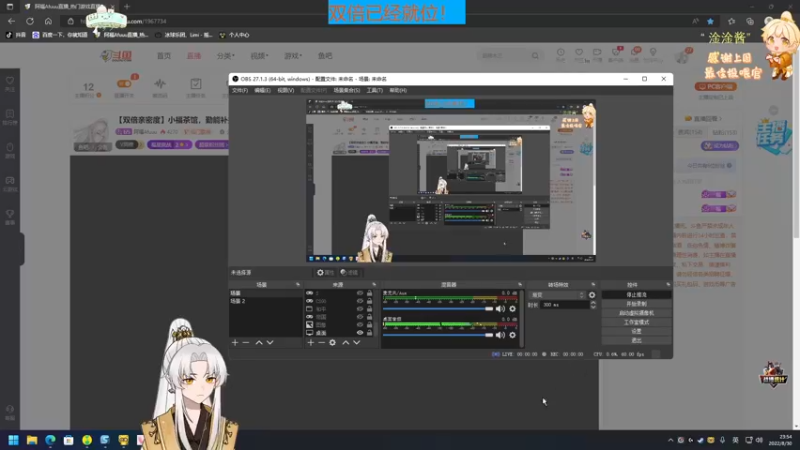Image resolution: width=800 pixels, height=450 pixels.
Task: Open Windows Start menu on taskbar
Action: tap(13, 440)
